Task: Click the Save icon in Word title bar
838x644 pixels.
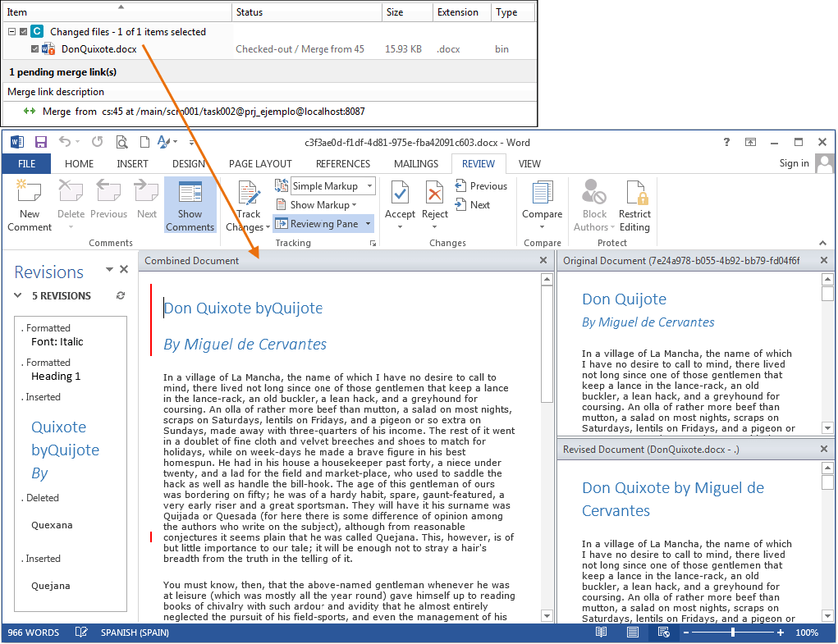Action: click(x=40, y=142)
